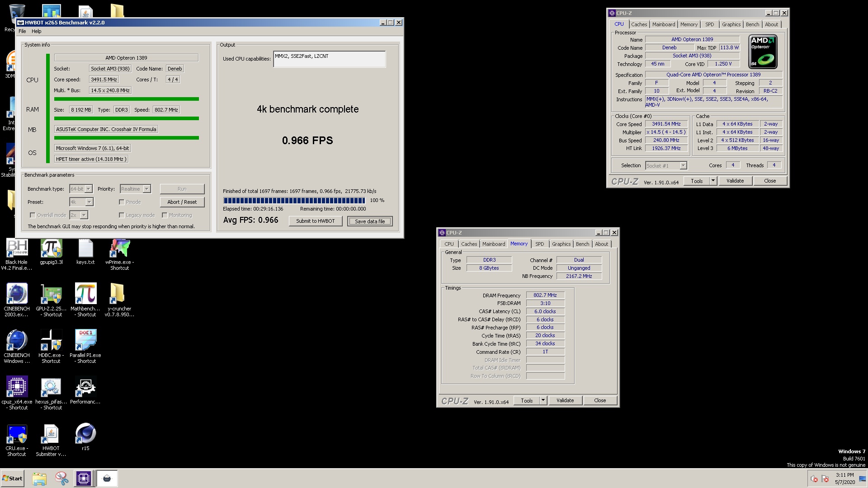Open gpupig3.3l desktop icon
Screen dimensions: 868x488
tap(51, 252)
